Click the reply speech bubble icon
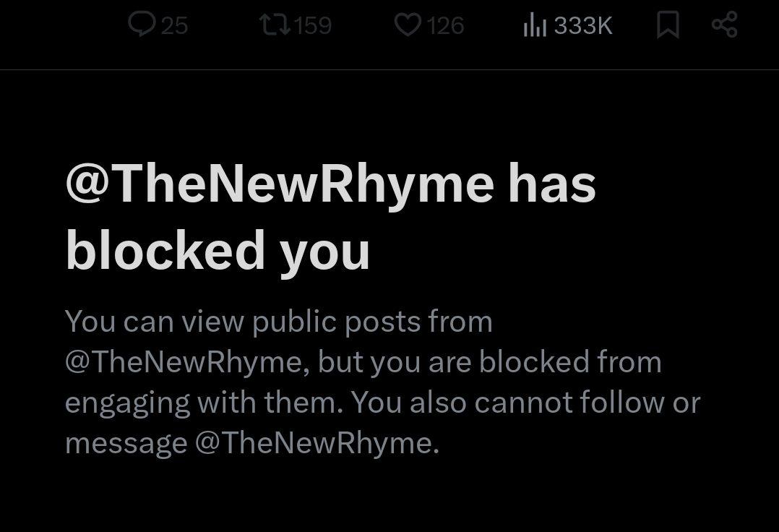 click(142, 25)
